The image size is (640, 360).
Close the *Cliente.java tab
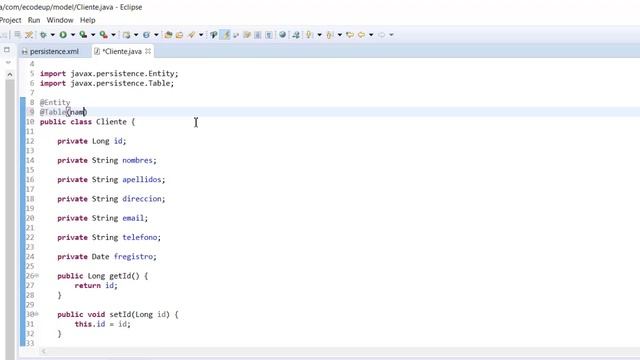tap(148, 51)
